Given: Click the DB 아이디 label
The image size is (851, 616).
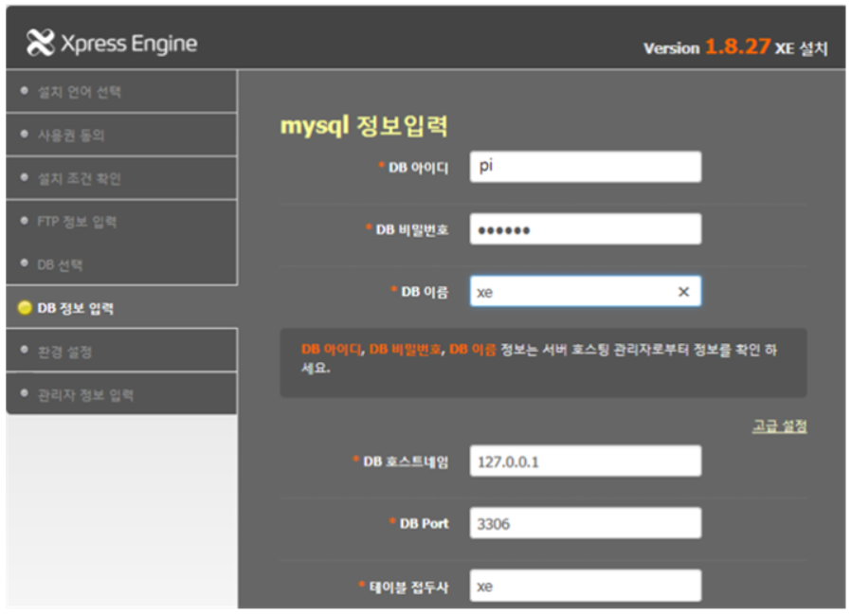Looking at the screenshot, I should click(x=419, y=168).
